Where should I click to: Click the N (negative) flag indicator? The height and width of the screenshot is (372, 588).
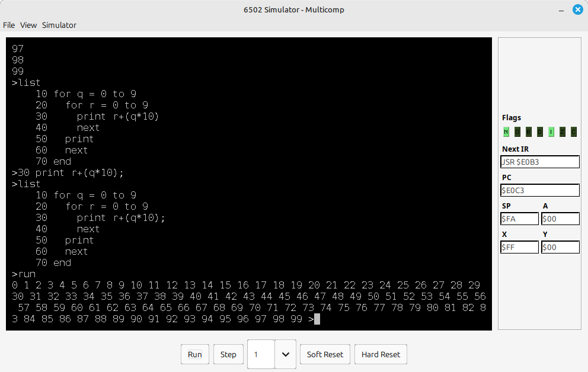[x=506, y=132]
